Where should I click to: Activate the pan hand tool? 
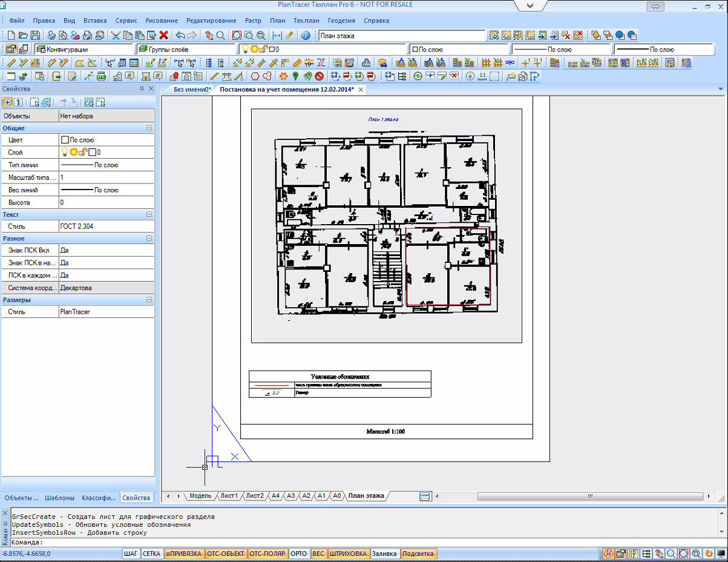coord(209,36)
